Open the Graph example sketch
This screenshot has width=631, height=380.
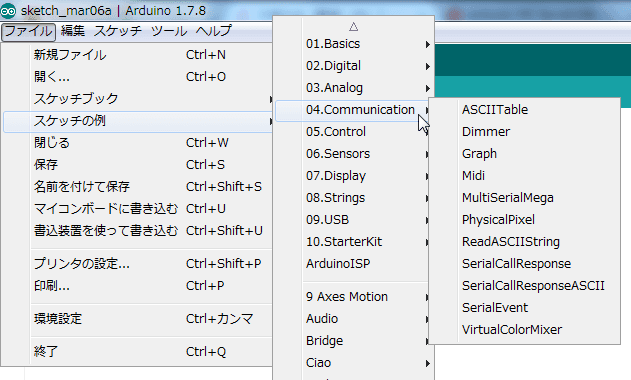pyautogui.click(x=524, y=154)
